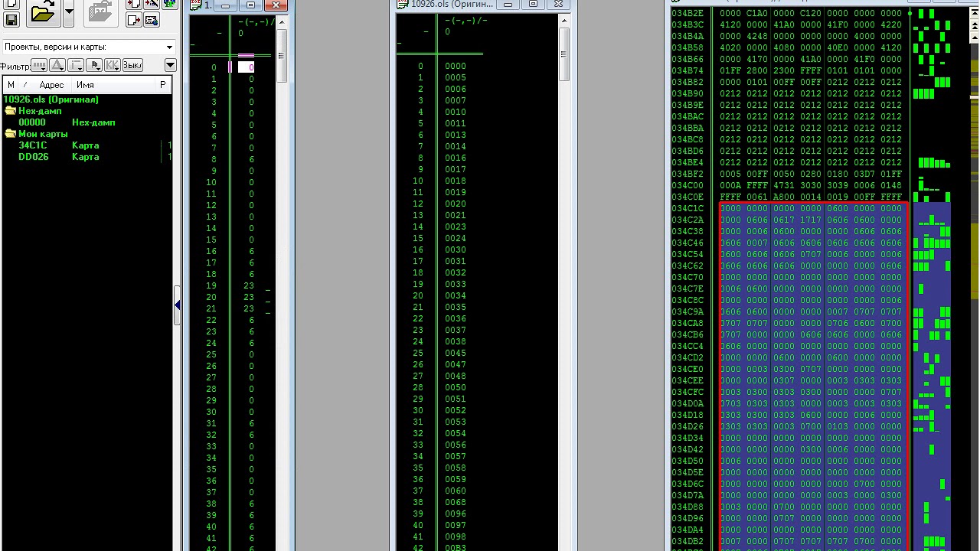This screenshot has height=551, width=980.
Task: Click the grayed-out project folder export icon
Action: [100, 11]
